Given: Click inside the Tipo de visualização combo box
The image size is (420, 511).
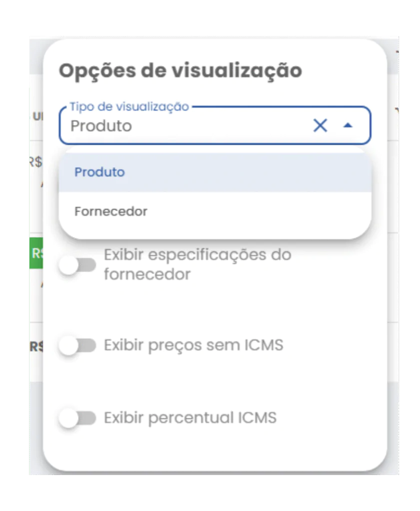Looking at the screenshot, I should coord(215,125).
